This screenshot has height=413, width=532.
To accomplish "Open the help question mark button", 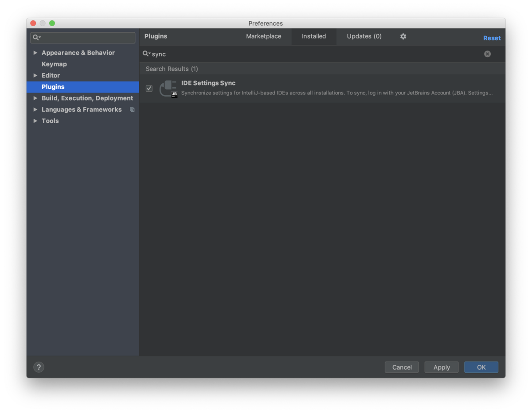I will 39,367.
